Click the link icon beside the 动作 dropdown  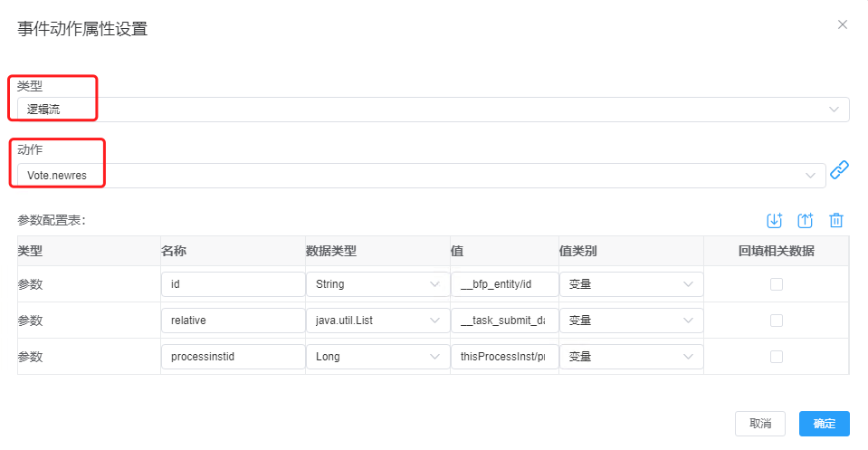[x=839, y=169]
